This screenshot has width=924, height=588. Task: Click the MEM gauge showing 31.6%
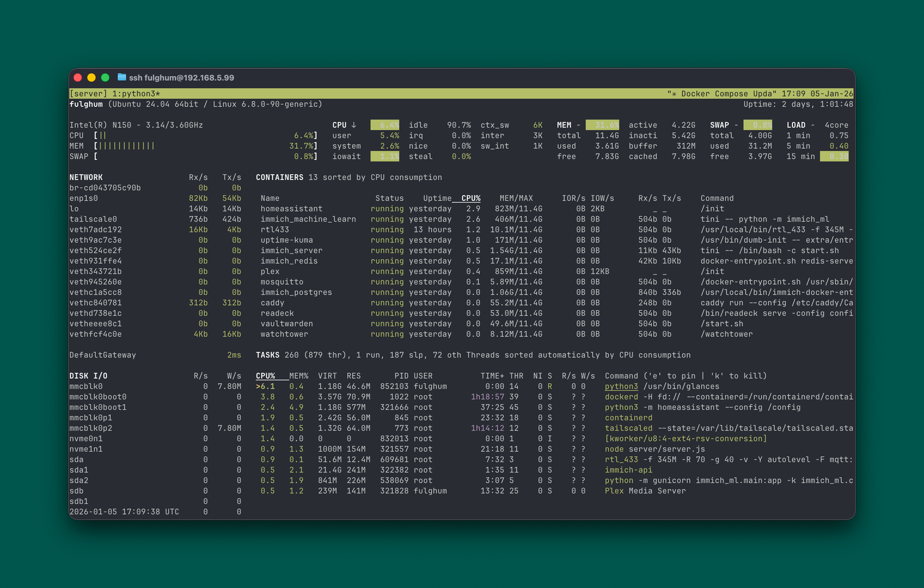(x=603, y=124)
